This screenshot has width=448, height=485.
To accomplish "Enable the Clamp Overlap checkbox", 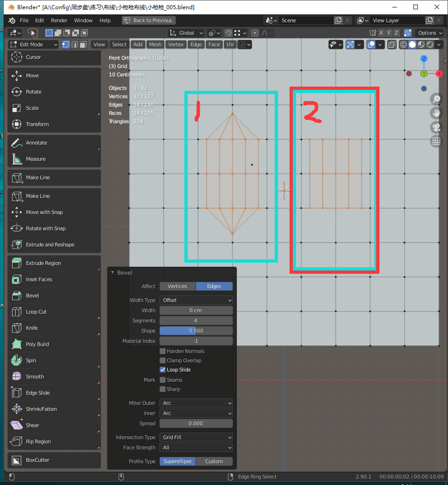I will click(163, 360).
